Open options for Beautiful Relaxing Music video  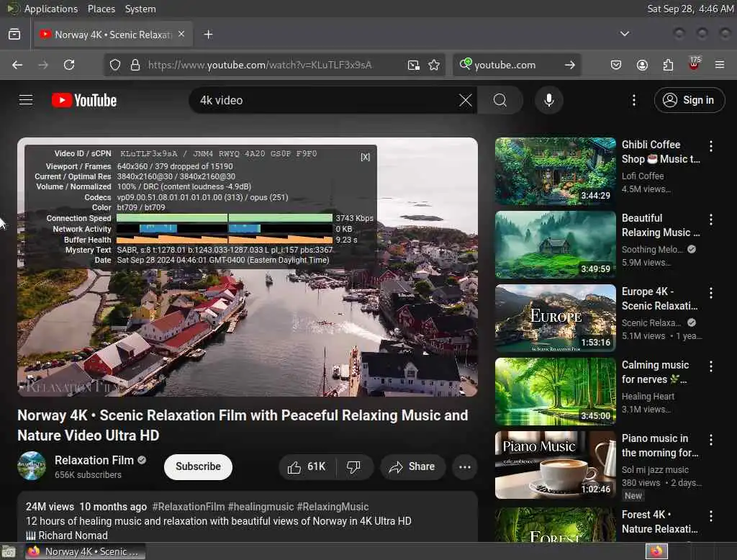[710, 220]
